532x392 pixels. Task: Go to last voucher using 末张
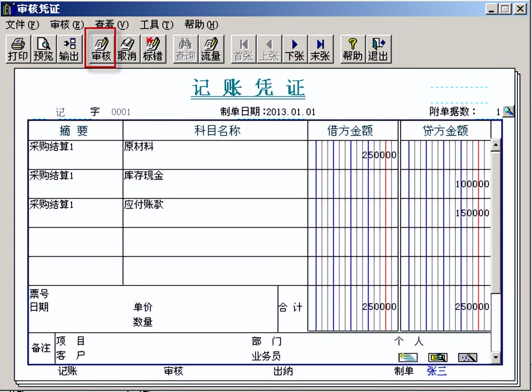point(320,48)
